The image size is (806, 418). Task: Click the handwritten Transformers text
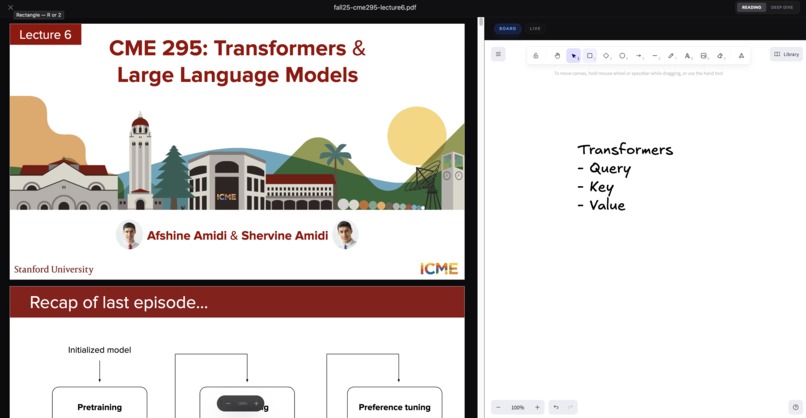click(x=625, y=150)
